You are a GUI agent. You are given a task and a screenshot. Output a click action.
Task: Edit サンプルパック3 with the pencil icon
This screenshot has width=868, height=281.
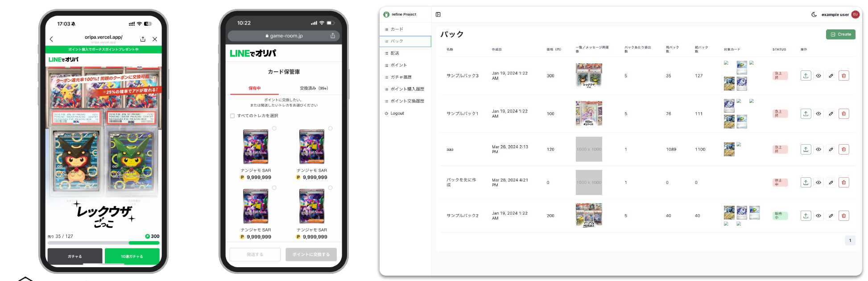click(x=831, y=76)
